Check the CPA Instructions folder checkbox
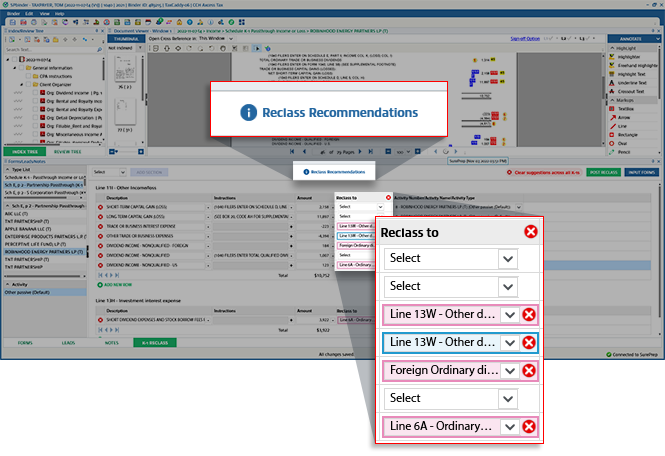Image resolution: width=665 pixels, height=456 pixels. 28,76
